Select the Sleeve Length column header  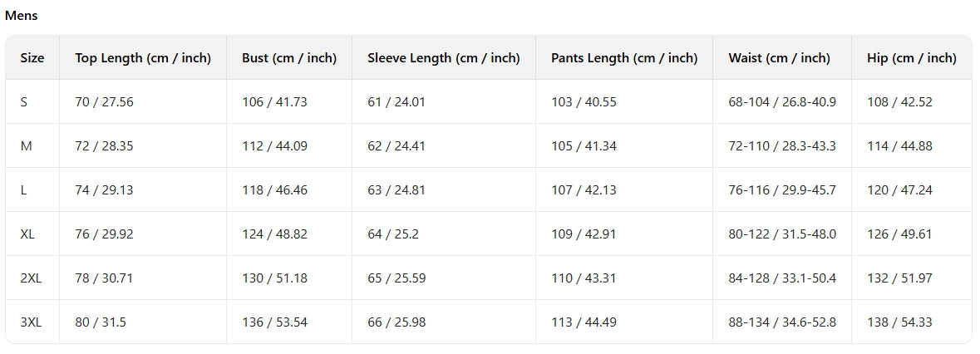pos(444,58)
